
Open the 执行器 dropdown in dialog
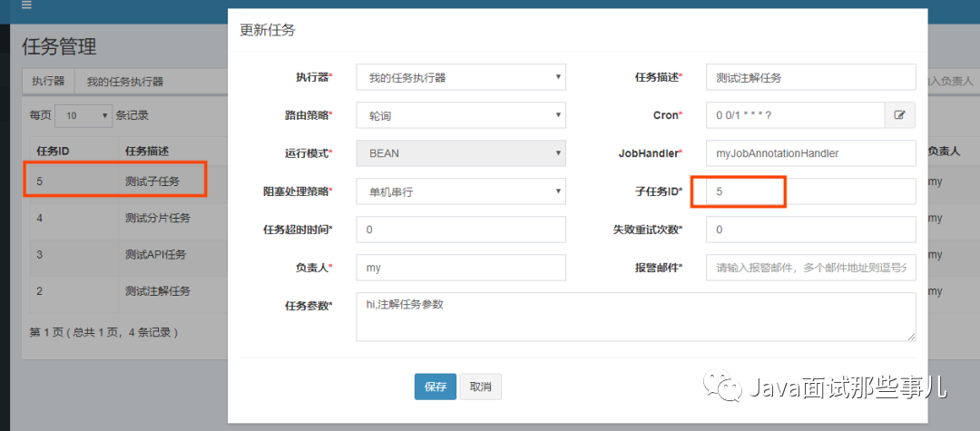point(461,77)
